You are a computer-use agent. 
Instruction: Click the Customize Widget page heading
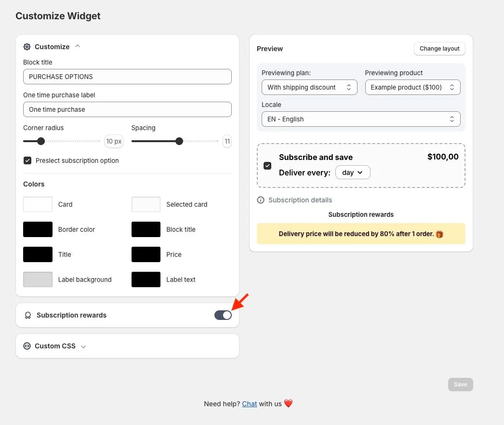click(x=58, y=16)
